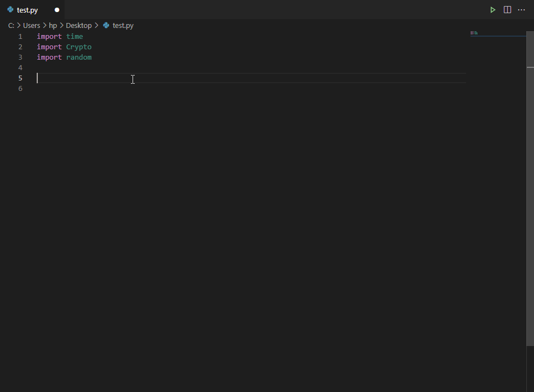Open the test.py breadcrumb item
The width and height of the screenshot is (534, 392).
[x=123, y=26]
